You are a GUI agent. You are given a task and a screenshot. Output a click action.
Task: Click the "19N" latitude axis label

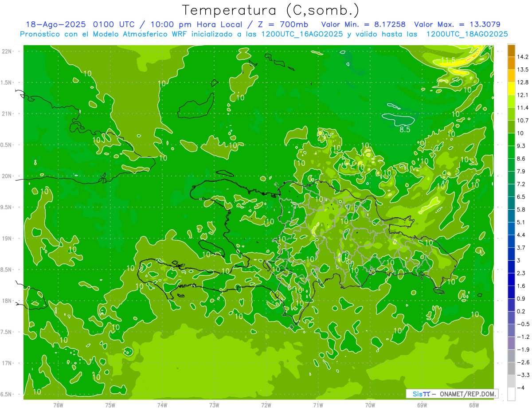[8, 239]
